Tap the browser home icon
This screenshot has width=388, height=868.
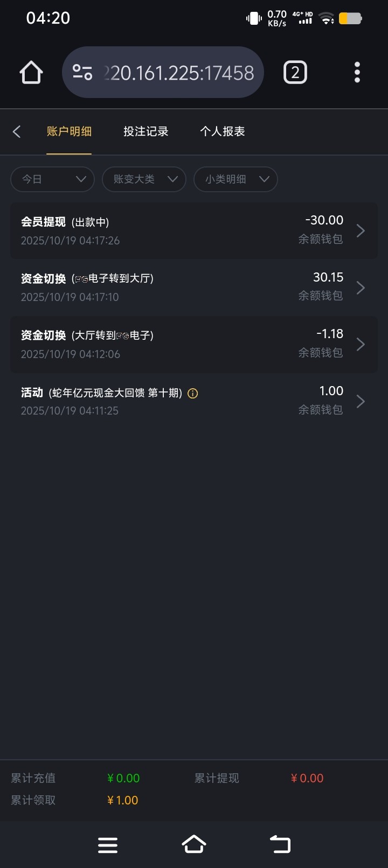pos(31,73)
